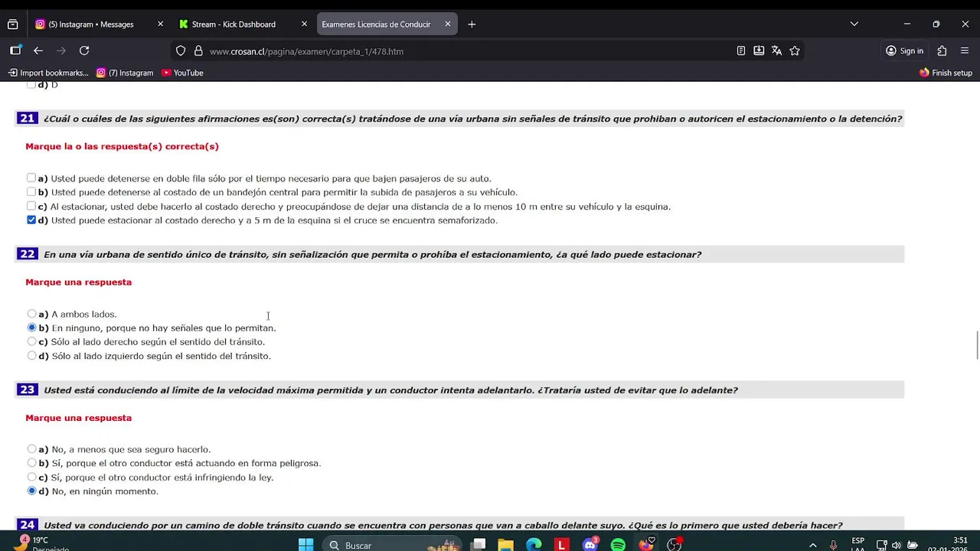The image size is (980, 551).
Task: Open Discord from the taskbar
Action: [x=590, y=545]
